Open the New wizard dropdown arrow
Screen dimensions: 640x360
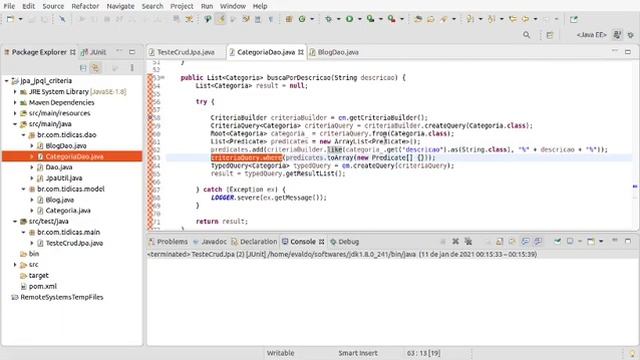[x=20, y=19]
